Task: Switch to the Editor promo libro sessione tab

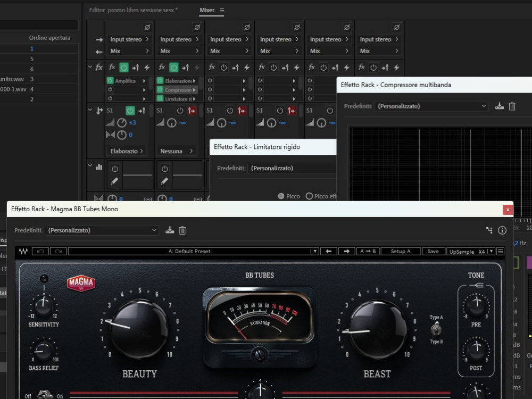Action: tap(134, 10)
